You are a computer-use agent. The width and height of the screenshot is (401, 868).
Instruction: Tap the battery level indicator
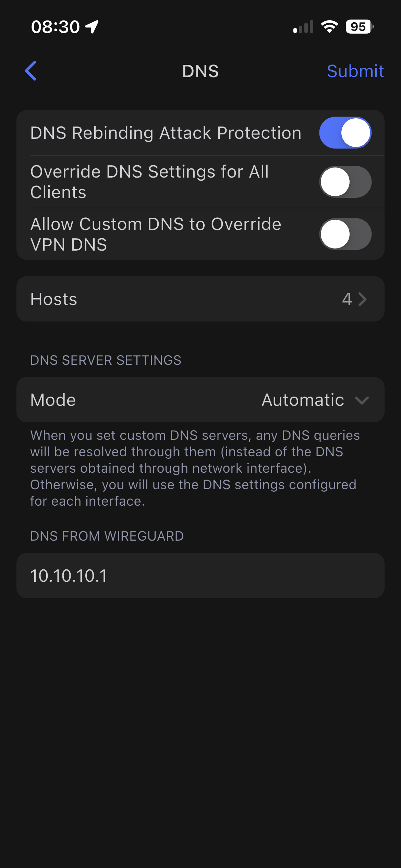pos(359,27)
